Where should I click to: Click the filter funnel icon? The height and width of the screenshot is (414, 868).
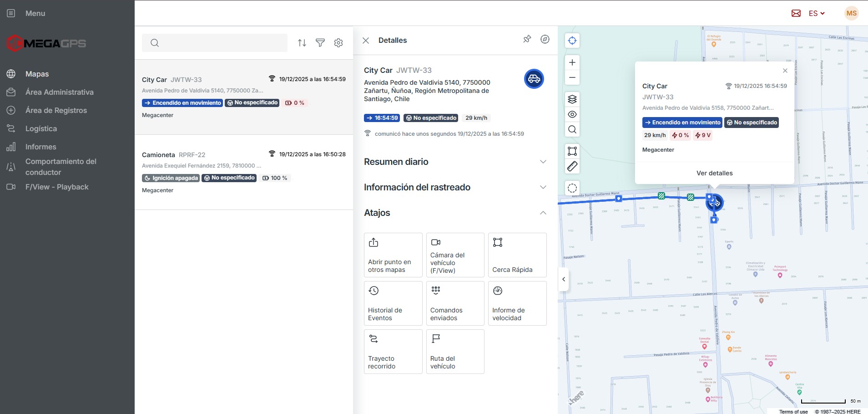coord(320,43)
